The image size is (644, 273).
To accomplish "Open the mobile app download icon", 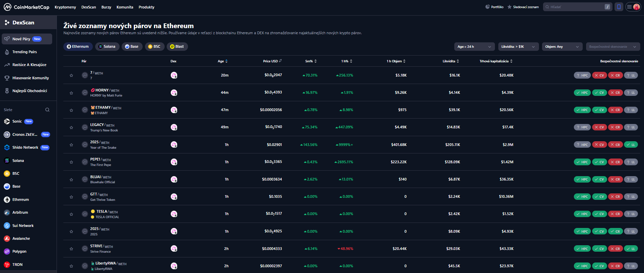I will coord(619,7).
